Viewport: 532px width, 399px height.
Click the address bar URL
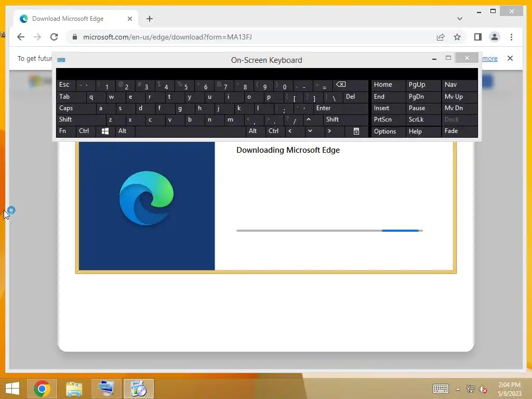(x=167, y=37)
